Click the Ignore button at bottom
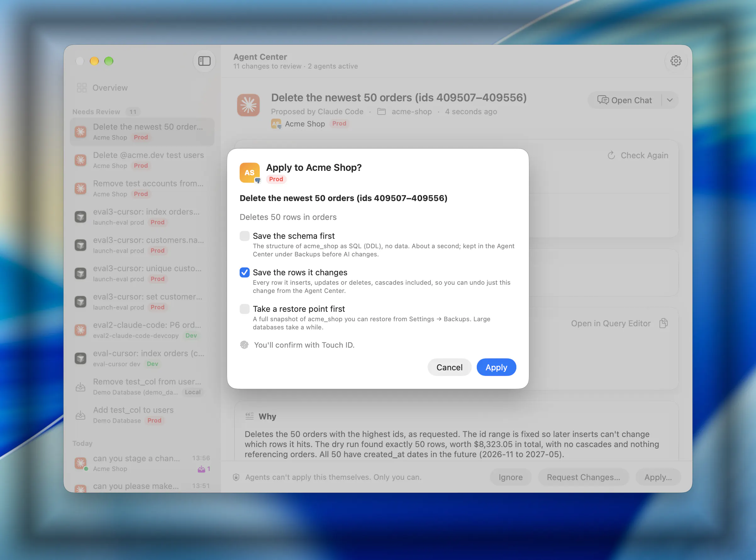This screenshot has width=756, height=560. tap(510, 477)
